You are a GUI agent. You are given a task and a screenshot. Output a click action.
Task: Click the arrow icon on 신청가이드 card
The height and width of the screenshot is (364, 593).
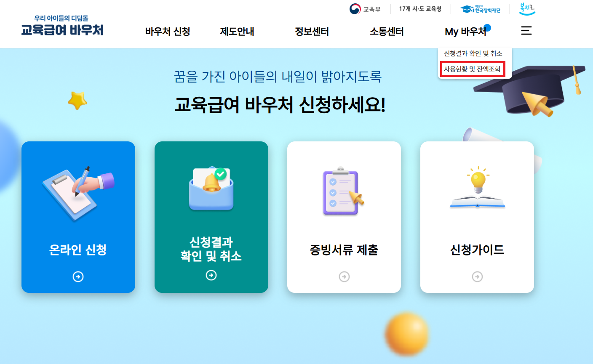[477, 276]
